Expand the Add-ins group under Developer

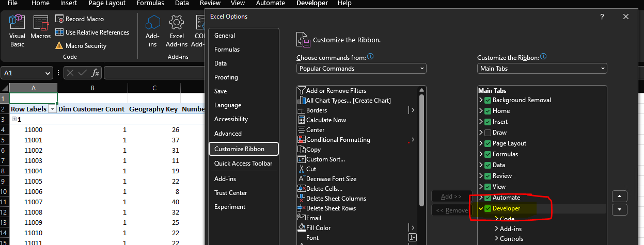(497, 228)
